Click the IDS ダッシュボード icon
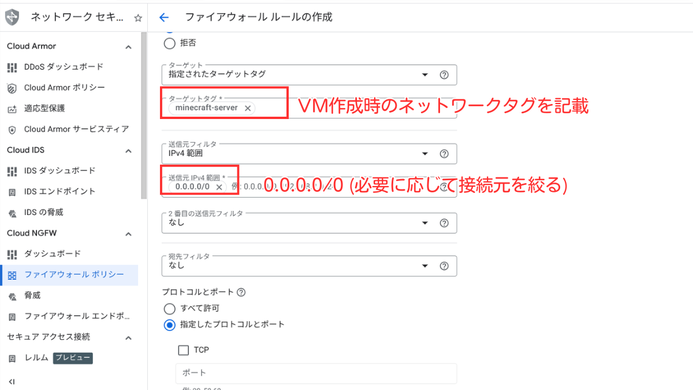This screenshot has width=693, height=390. coord(12,171)
